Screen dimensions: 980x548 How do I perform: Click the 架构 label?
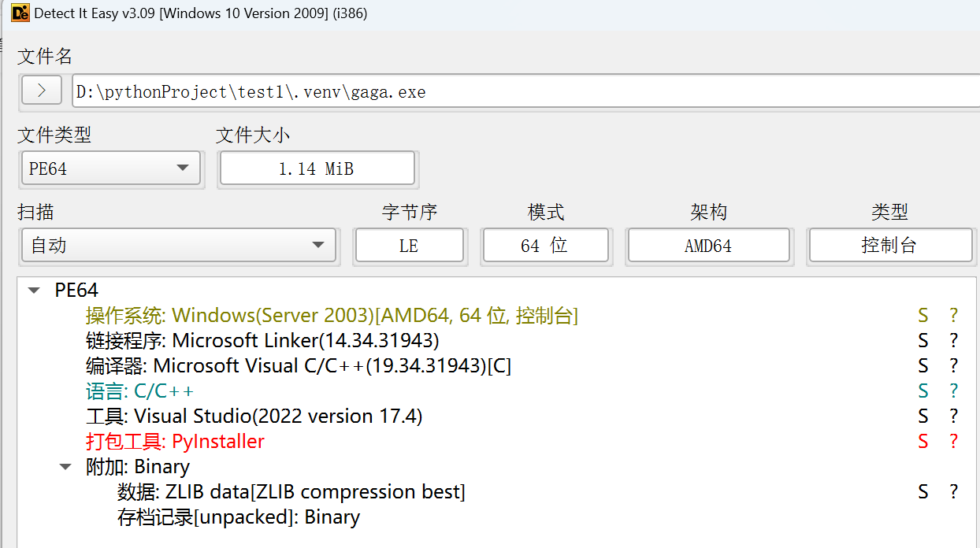click(709, 212)
